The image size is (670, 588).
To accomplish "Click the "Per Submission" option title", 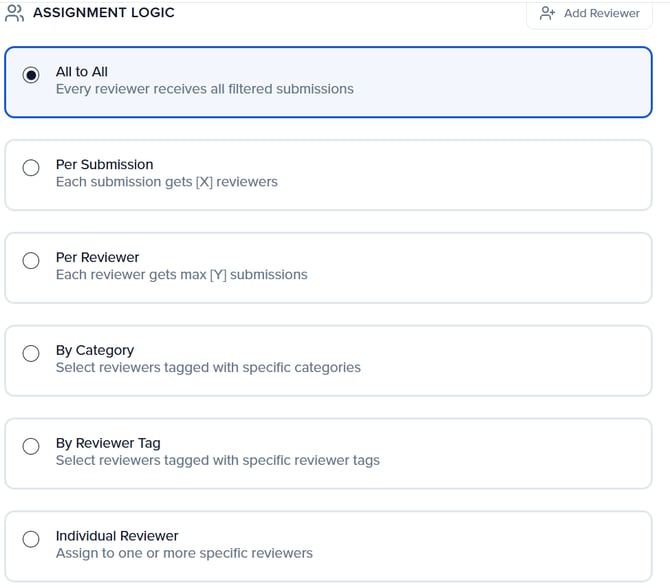I will tap(105, 165).
